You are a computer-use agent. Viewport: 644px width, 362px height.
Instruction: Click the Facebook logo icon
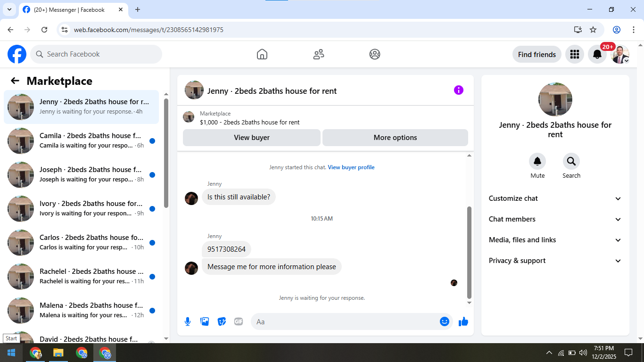click(17, 54)
